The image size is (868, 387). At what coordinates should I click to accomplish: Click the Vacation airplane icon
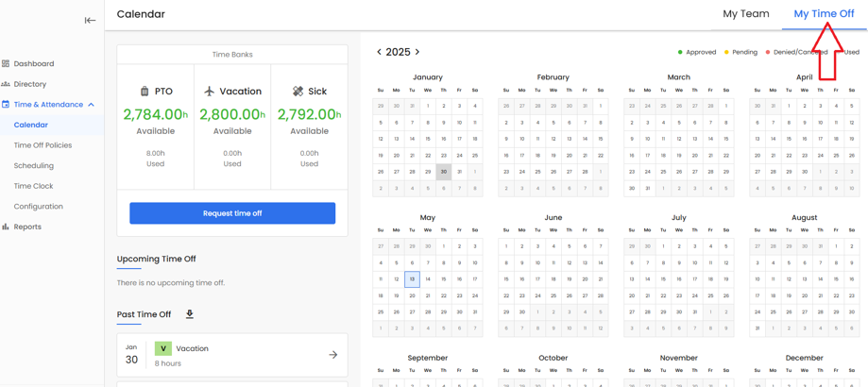pyautogui.click(x=210, y=92)
